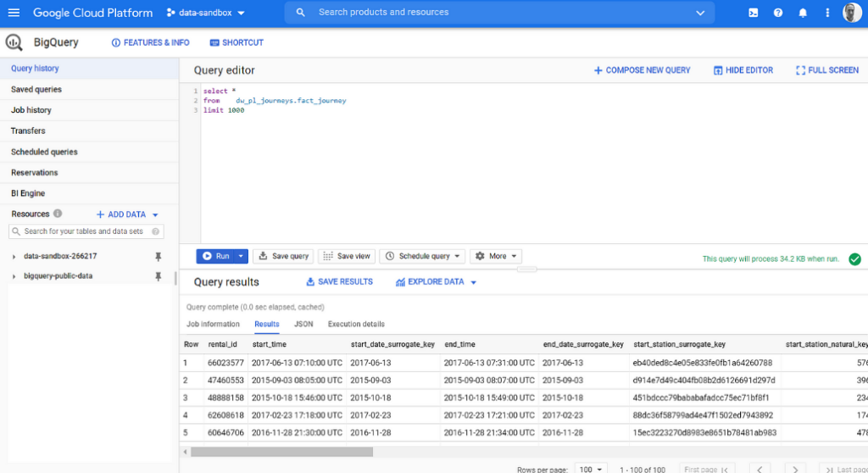Click Save view button
This screenshot has width=868, height=473.
(x=347, y=256)
